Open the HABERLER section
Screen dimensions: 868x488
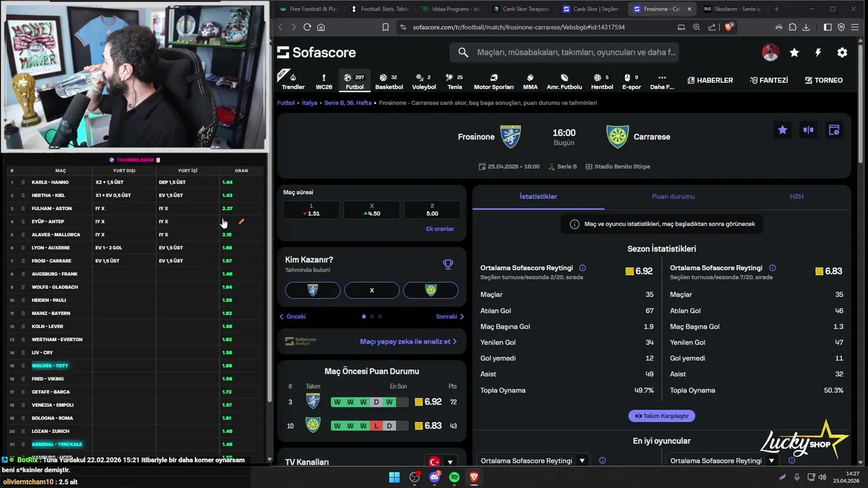710,80
